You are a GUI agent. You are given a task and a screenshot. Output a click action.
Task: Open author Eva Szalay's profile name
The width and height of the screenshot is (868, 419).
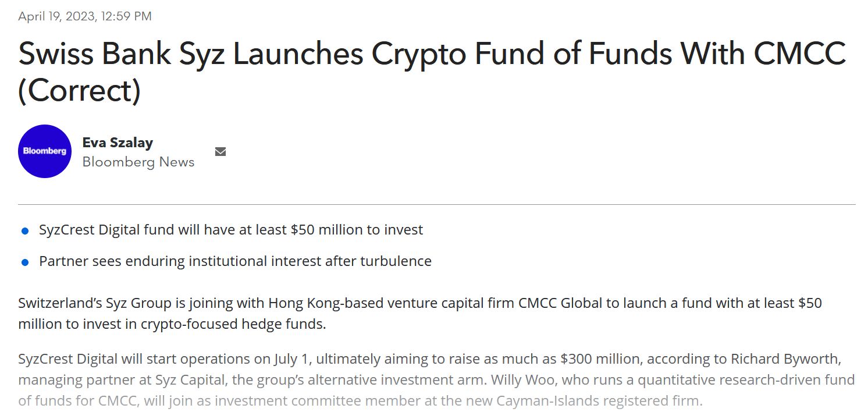click(x=118, y=143)
